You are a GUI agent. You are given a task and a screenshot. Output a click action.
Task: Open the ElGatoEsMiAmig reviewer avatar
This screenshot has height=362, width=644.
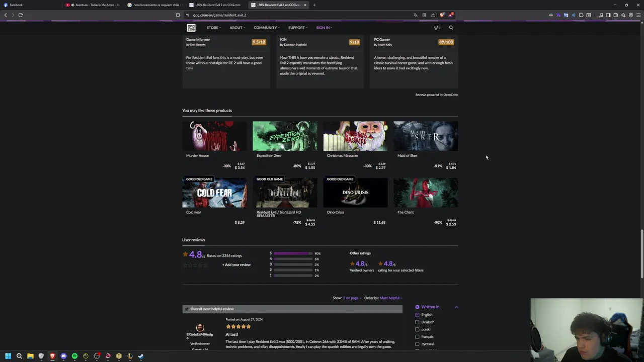pyautogui.click(x=200, y=328)
